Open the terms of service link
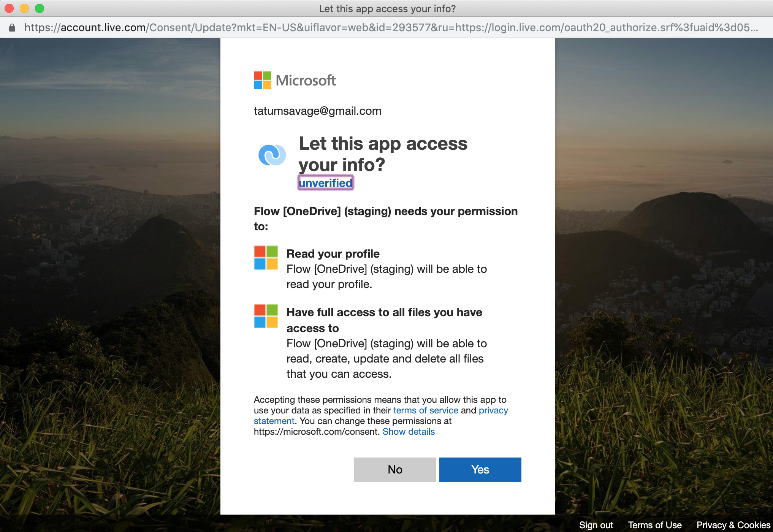This screenshot has height=532, width=773. [x=426, y=410]
